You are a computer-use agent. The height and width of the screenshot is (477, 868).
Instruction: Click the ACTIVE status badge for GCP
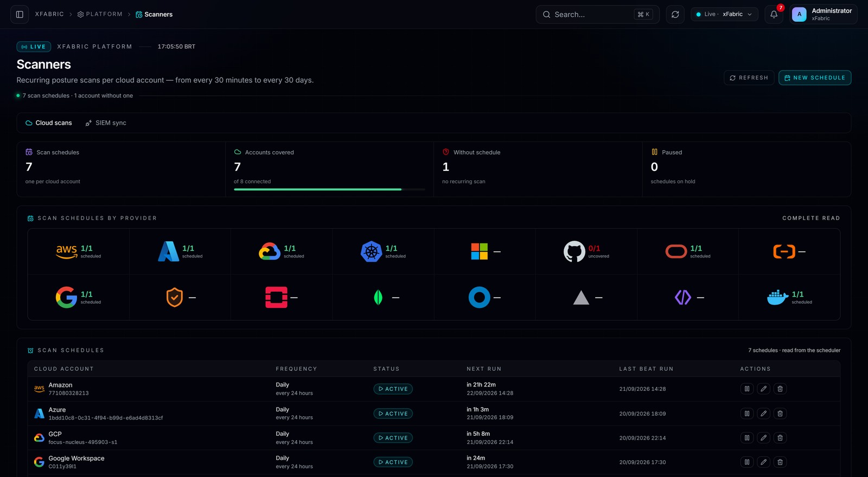(393, 438)
